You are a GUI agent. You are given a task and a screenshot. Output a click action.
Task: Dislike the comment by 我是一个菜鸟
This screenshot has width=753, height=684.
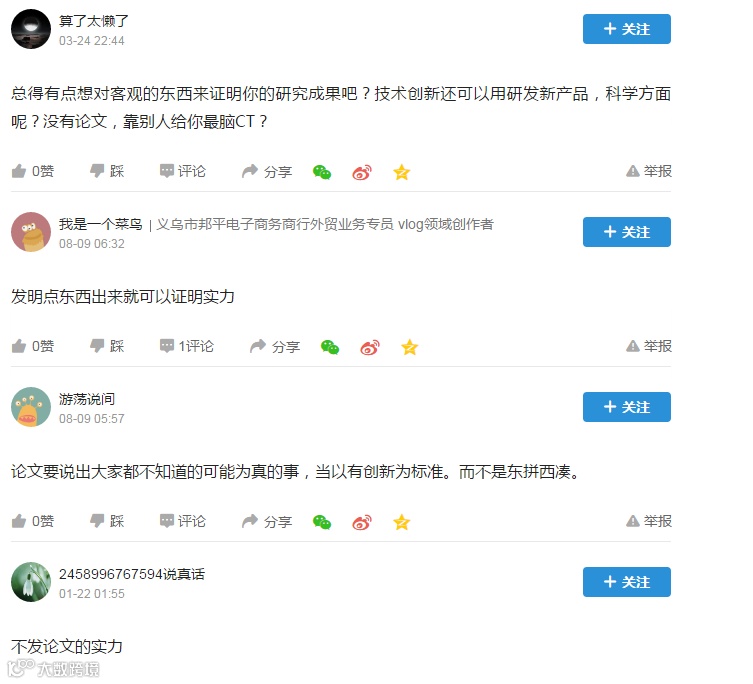(x=107, y=346)
